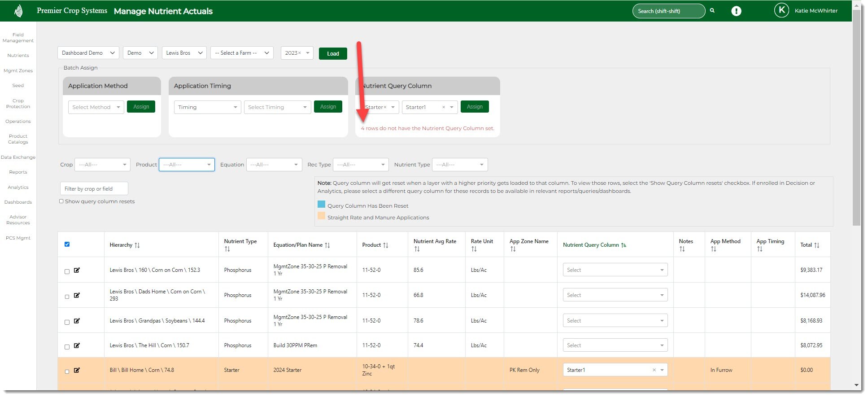
Task: Open the Katie McWhirter user avatar
Action: pyautogui.click(x=781, y=10)
